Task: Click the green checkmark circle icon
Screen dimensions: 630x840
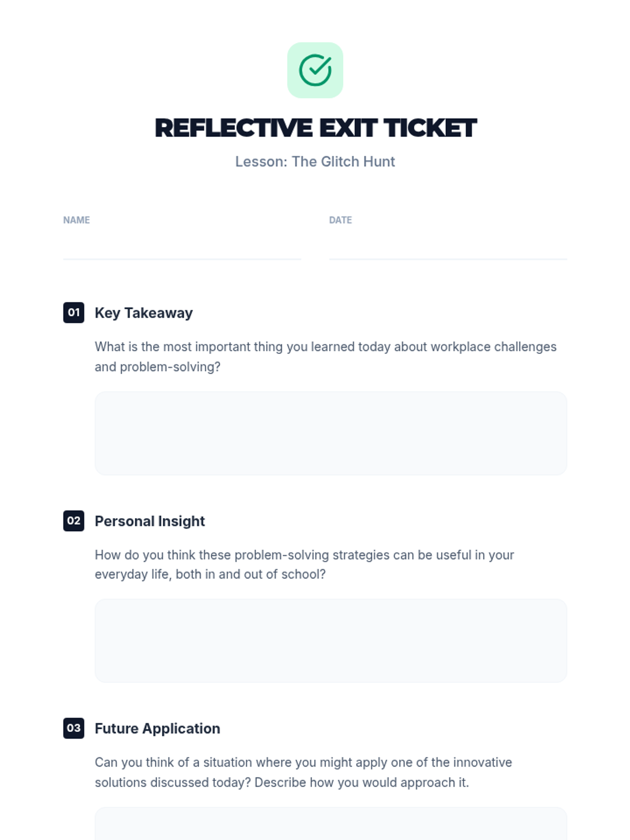Action: click(315, 70)
